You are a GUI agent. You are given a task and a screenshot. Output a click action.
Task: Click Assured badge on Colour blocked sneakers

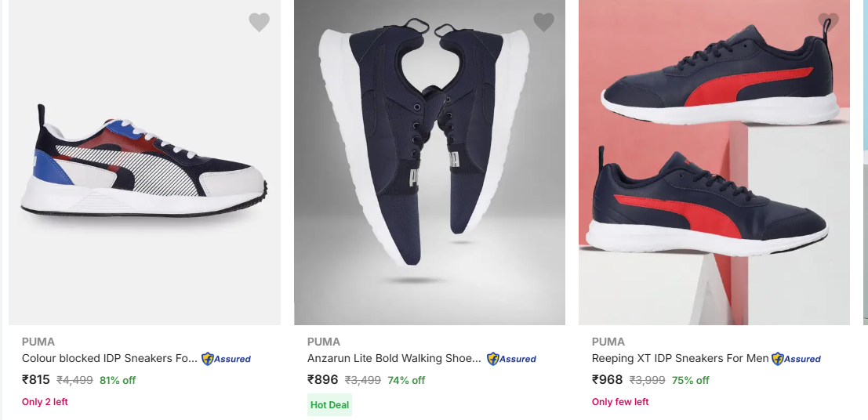coord(227,359)
